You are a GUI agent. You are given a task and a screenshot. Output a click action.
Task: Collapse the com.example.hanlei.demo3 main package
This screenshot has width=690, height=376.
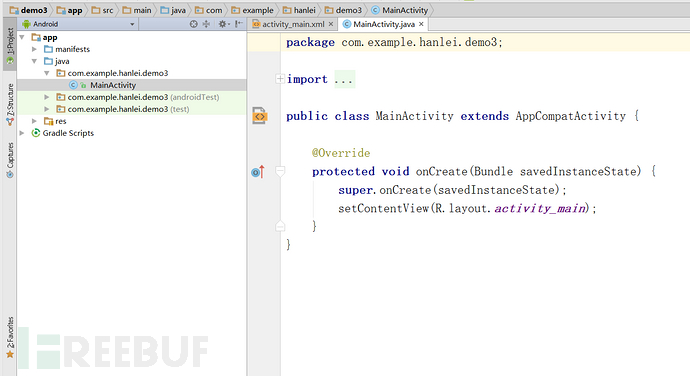pos(47,73)
